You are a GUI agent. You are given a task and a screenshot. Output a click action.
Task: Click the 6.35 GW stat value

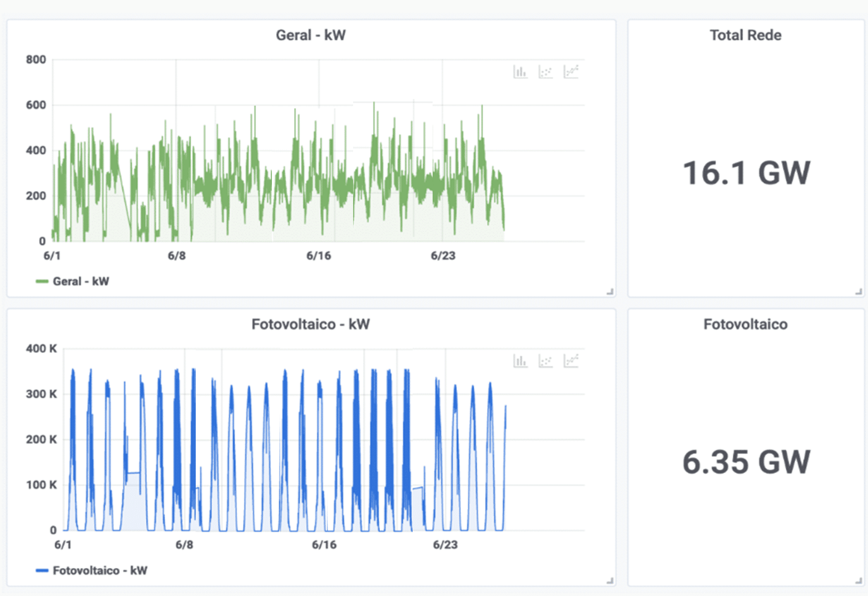click(x=746, y=462)
